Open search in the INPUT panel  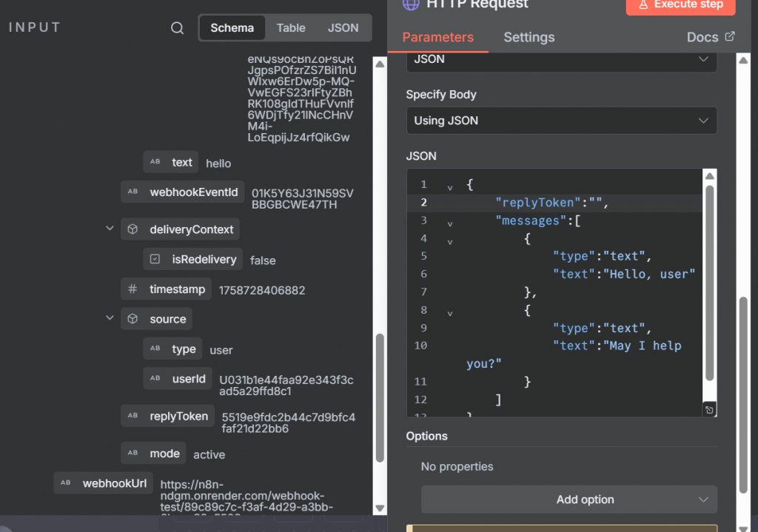coord(177,28)
